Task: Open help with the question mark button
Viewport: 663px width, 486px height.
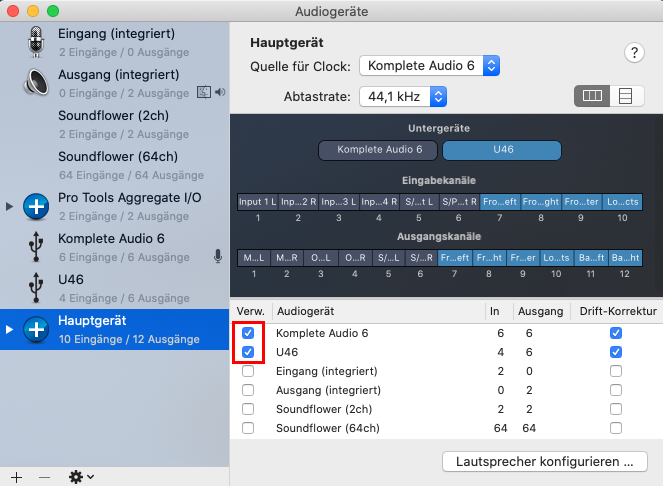Action: tap(634, 53)
